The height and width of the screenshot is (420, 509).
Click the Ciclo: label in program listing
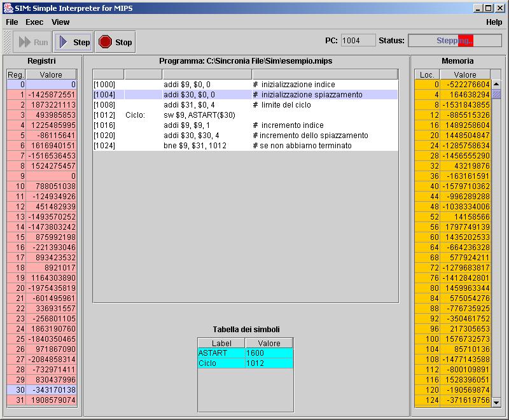(x=135, y=115)
